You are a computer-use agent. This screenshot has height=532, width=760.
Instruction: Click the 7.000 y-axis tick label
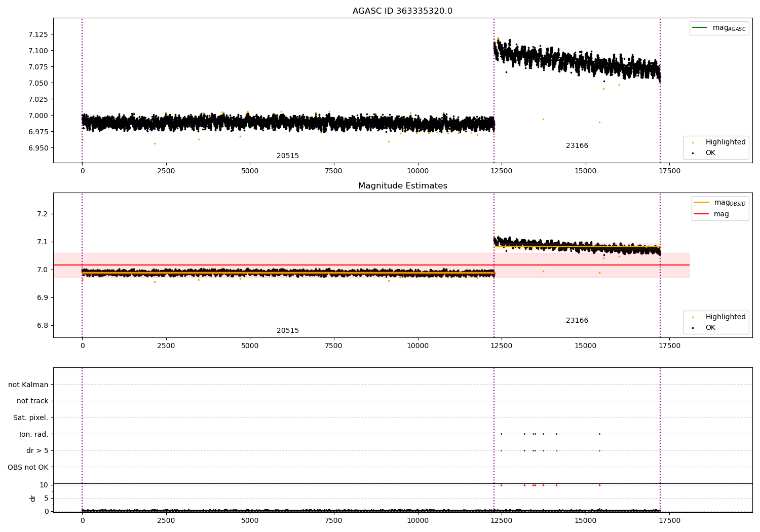coord(38,116)
